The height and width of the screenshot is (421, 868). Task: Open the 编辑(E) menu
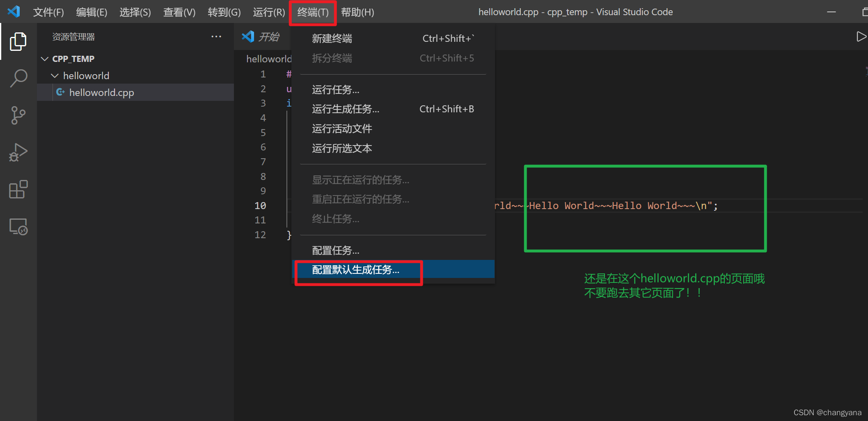pyautogui.click(x=92, y=12)
